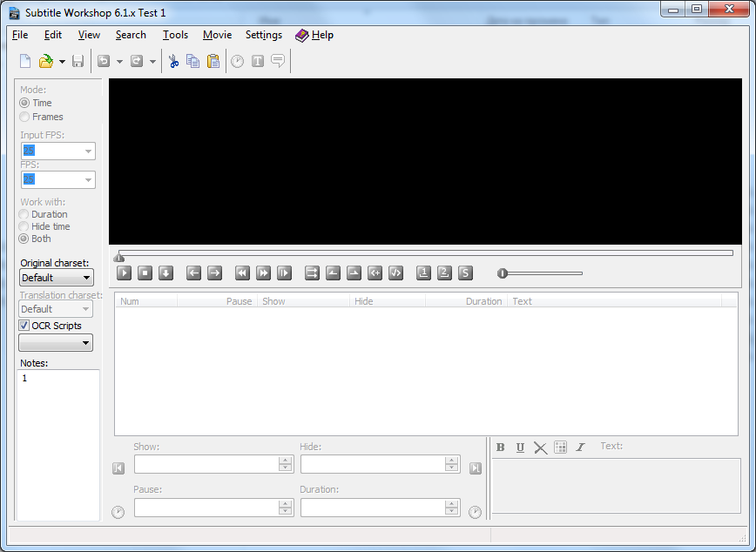Select the Time mode radio button
Viewport: 756px width, 552px height.
[24, 103]
